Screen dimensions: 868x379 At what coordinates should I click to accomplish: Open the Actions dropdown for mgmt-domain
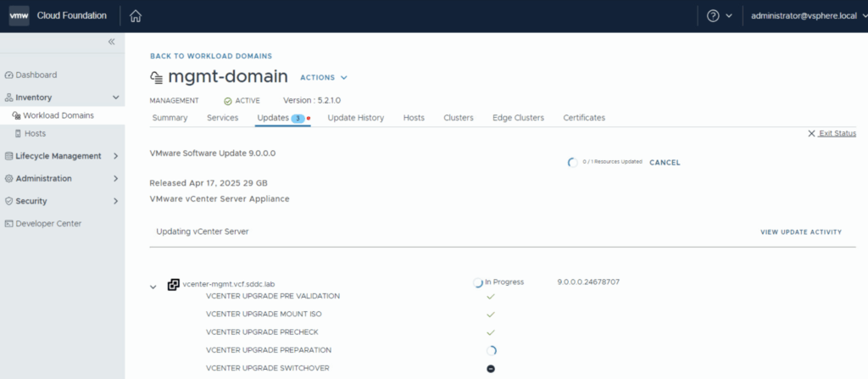(x=324, y=78)
